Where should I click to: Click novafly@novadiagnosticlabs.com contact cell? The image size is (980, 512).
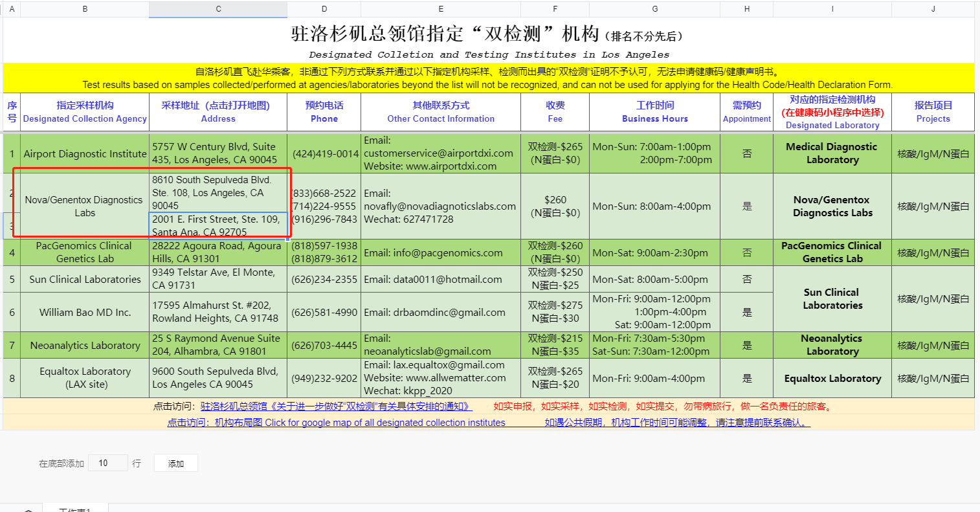441,206
